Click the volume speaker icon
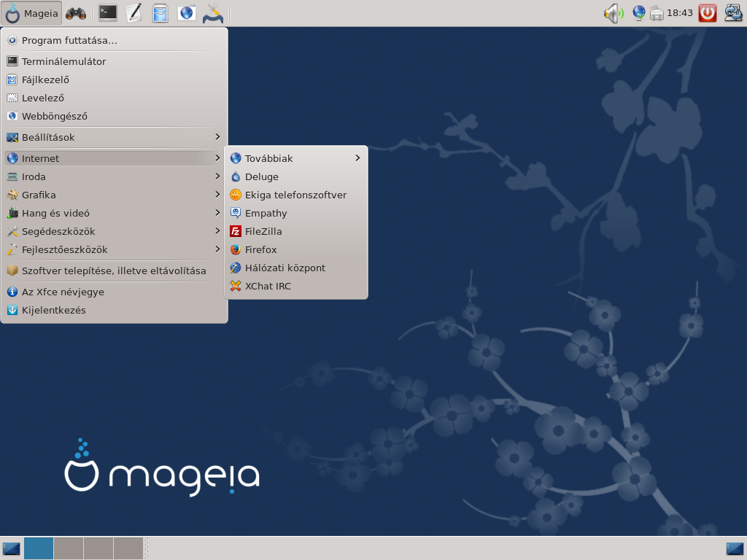747x560 pixels. 614,13
